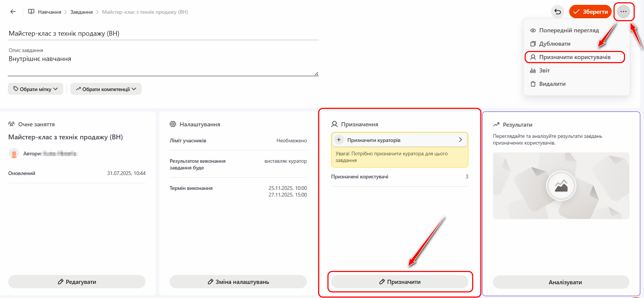This screenshot has width=644, height=298.
Task: Click the Призначити button
Action: [400, 282]
